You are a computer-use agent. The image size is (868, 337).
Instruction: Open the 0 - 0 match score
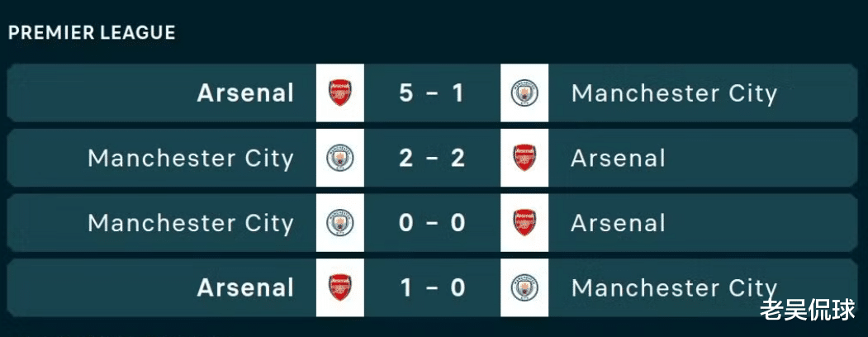coord(432,223)
